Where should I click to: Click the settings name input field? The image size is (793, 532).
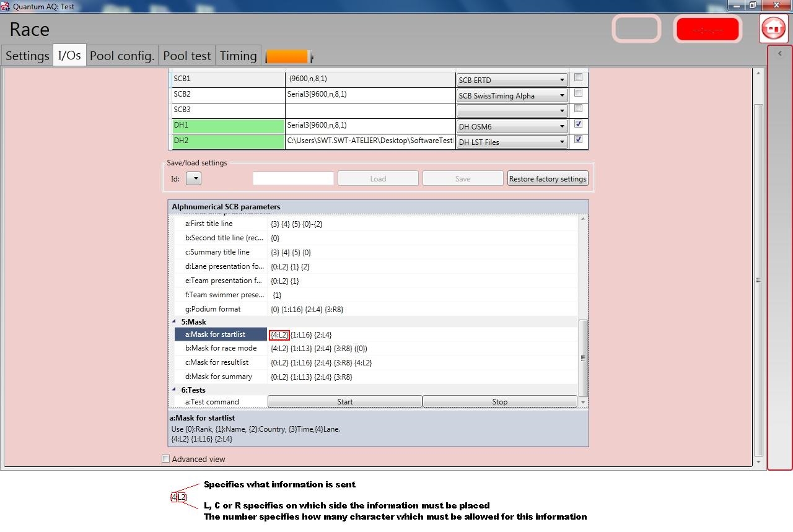click(293, 179)
